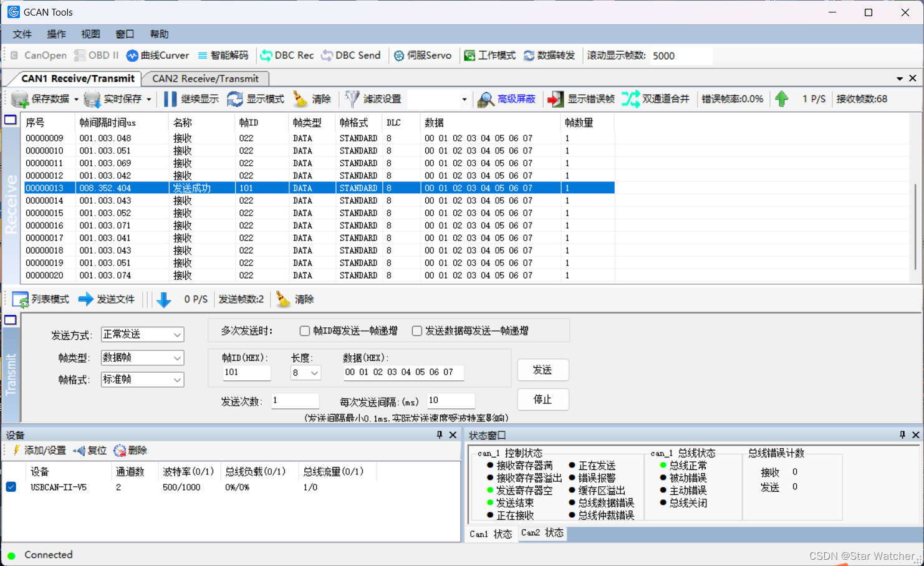This screenshot has width=924, height=566.
Task: Switch to Can1 状态 tab
Action: pyautogui.click(x=491, y=534)
